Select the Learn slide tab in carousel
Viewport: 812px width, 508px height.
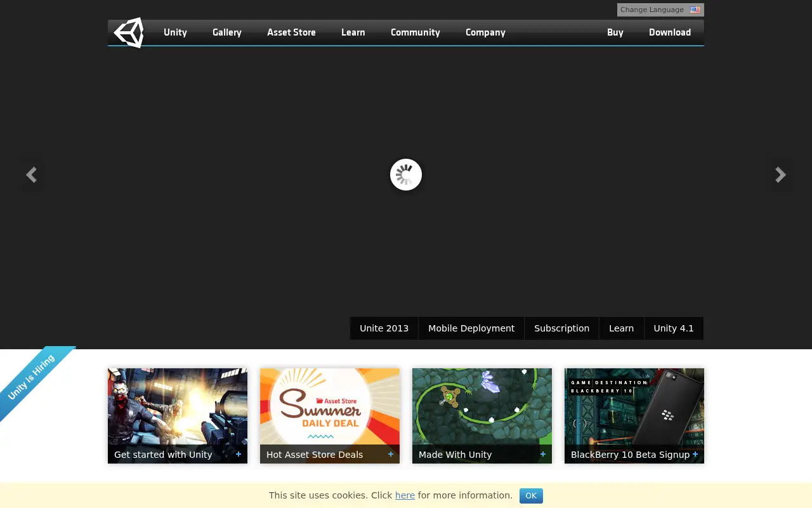point(622,328)
